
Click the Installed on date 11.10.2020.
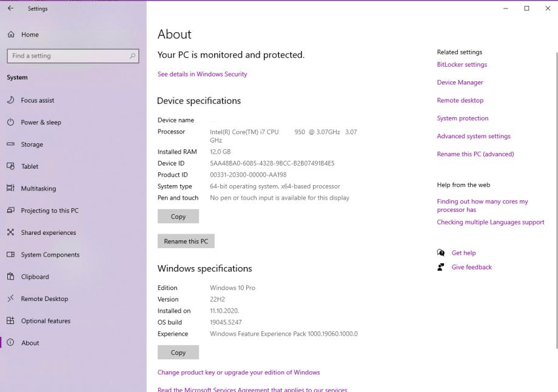(224, 311)
